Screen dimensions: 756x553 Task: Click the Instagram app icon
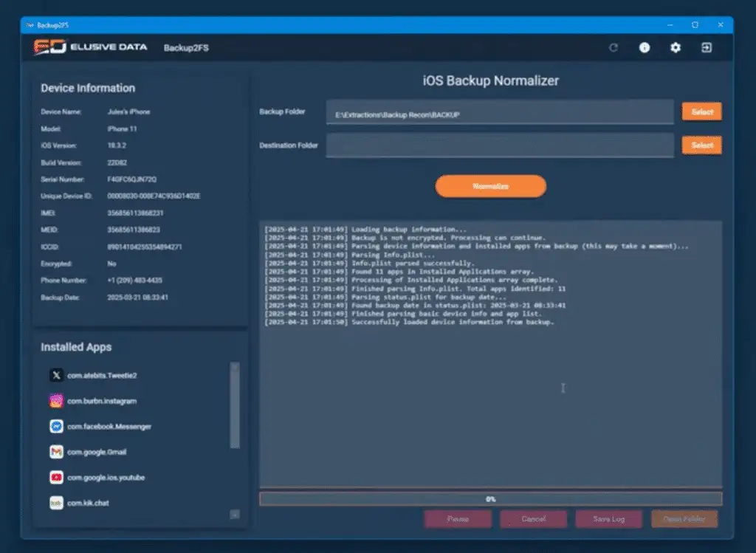[57, 401]
